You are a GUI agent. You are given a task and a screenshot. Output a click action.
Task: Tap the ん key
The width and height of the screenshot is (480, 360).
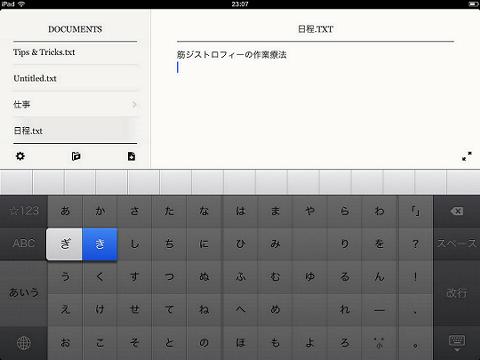click(379, 277)
